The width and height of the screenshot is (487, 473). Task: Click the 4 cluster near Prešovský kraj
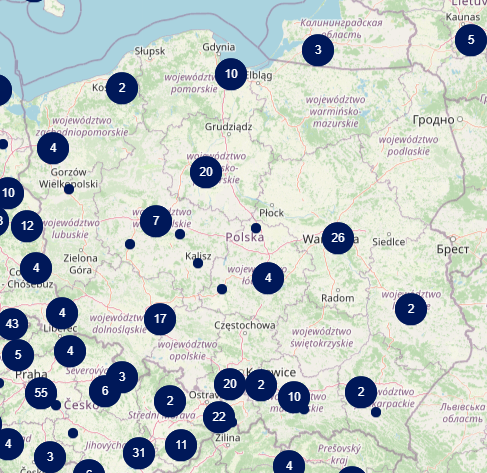point(289,465)
